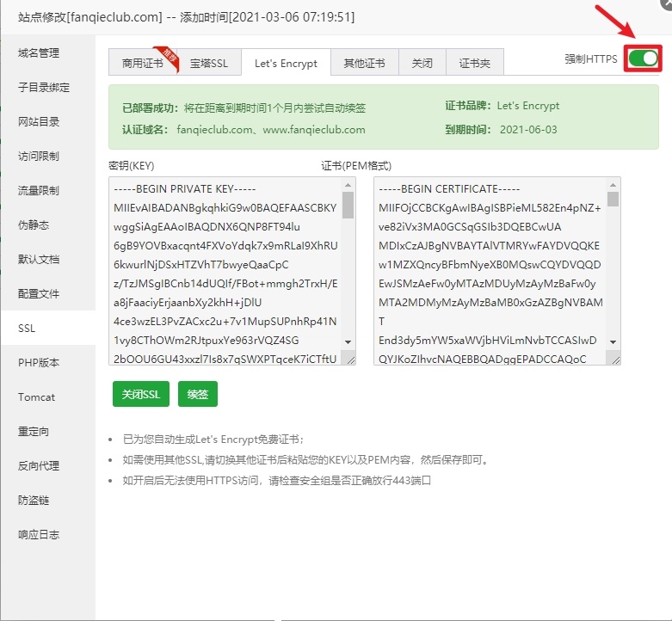672x621 pixels.
Task: Open 默认文档 settings
Action: click(x=48, y=259)
